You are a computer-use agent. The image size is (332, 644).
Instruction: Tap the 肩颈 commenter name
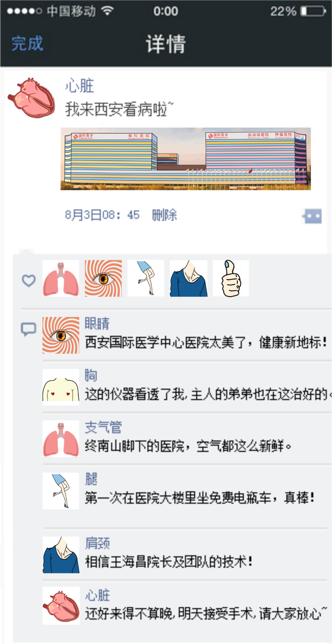pos(97,543)
